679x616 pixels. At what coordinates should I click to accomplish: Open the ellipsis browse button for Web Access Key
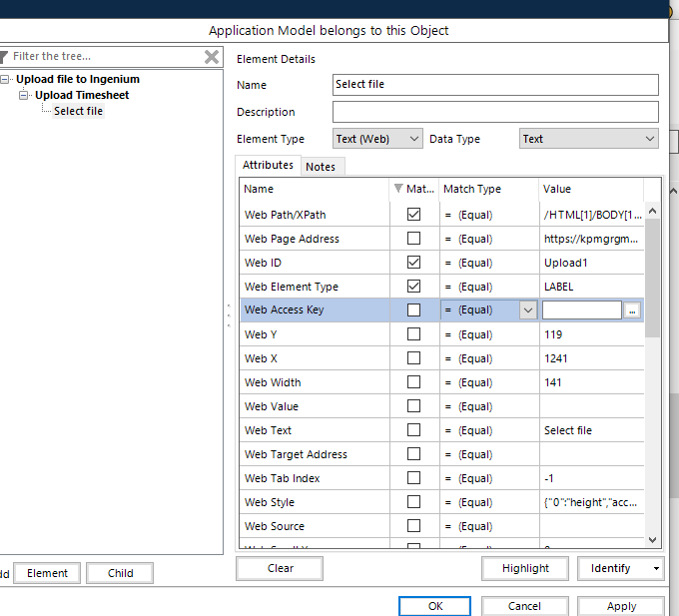632,310
